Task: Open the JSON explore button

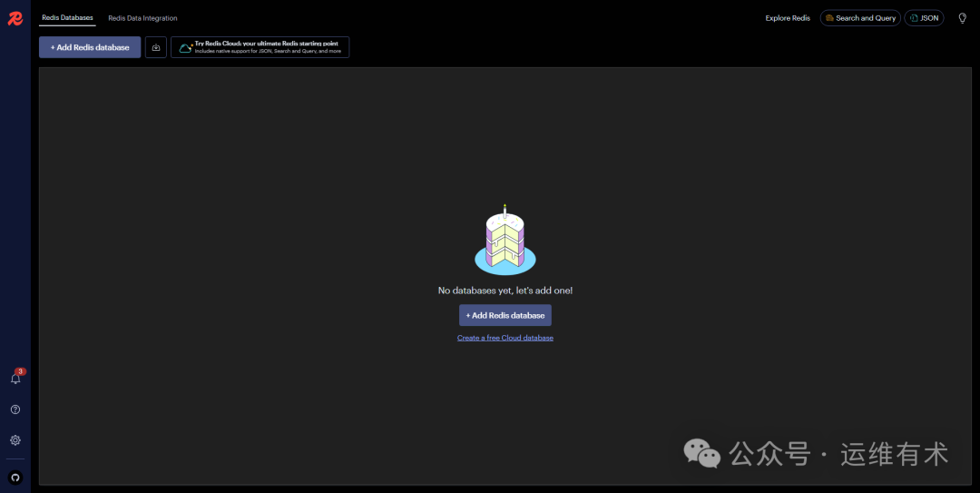Action: 924,18
